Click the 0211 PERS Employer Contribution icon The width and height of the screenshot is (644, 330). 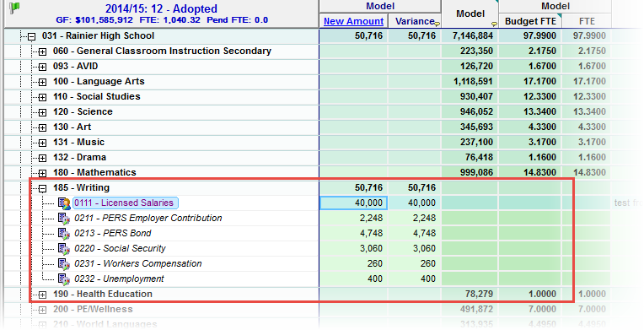pos(64,218)
